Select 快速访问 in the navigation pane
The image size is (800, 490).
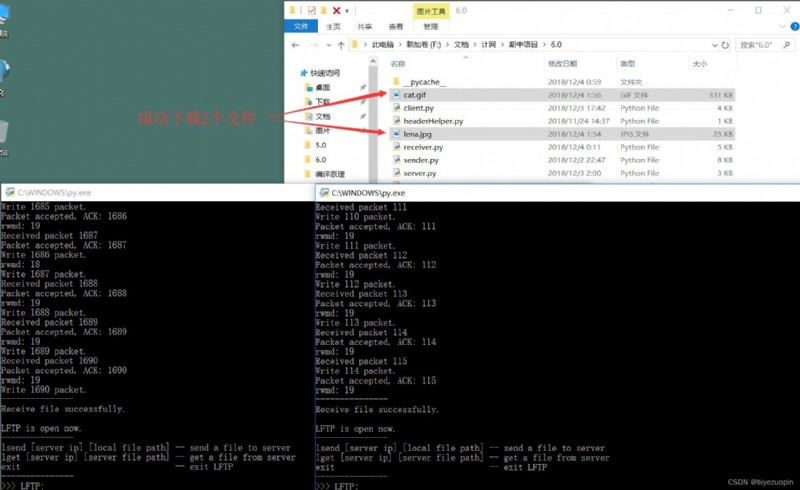point(325,73)
